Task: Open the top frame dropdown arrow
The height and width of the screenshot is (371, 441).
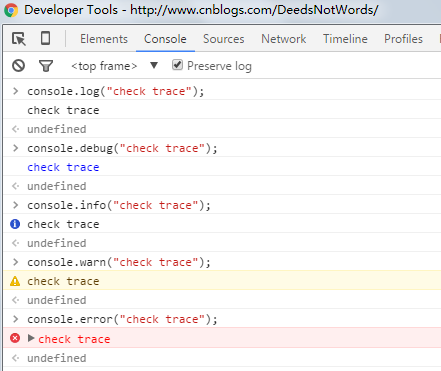Action: point(154,65)
